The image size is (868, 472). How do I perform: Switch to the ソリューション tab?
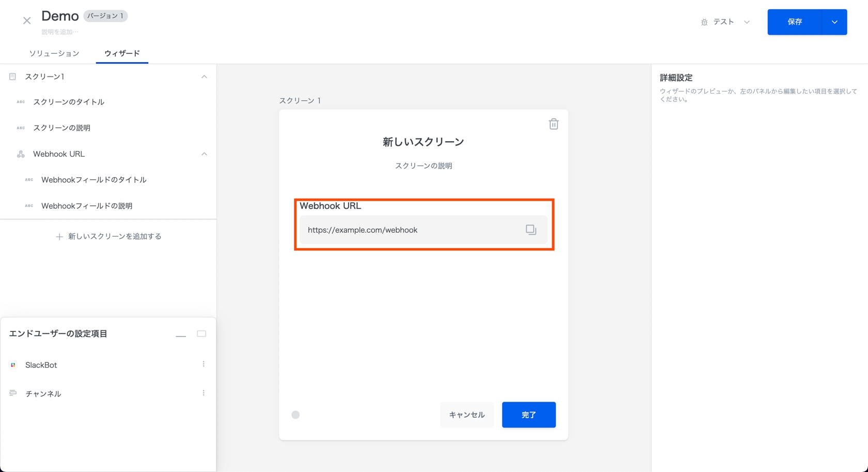coord(54,53)
